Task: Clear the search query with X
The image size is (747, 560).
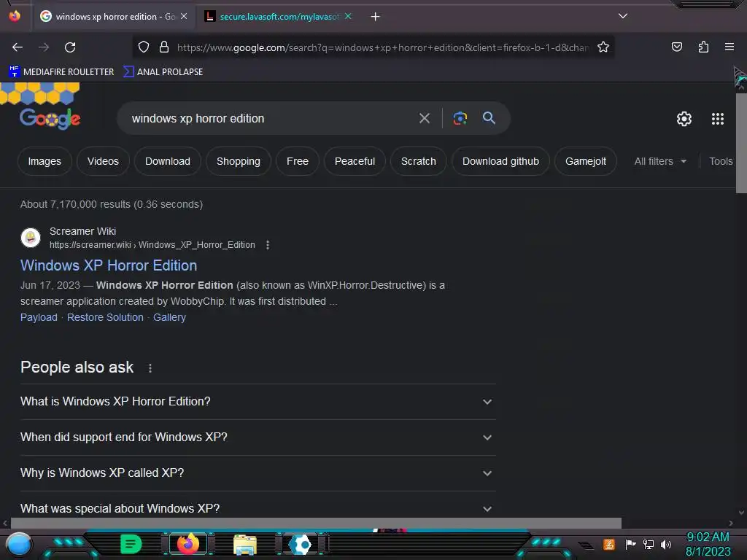Action: tap(425, 118)
